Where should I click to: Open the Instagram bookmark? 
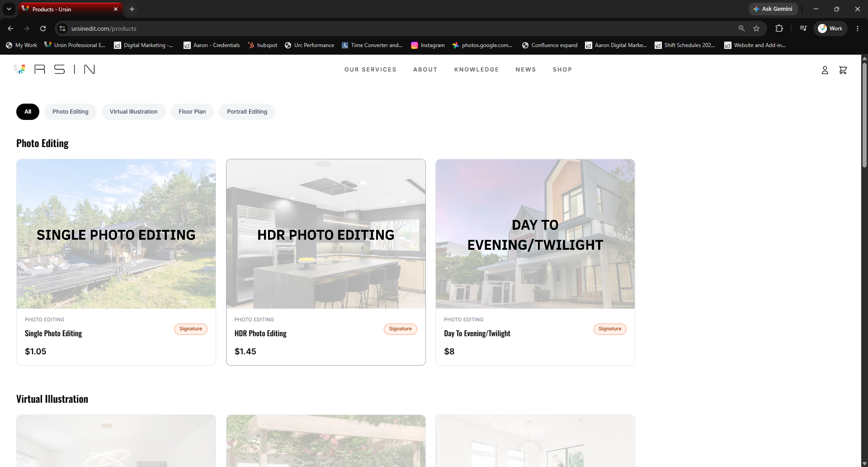pos(428,45)
